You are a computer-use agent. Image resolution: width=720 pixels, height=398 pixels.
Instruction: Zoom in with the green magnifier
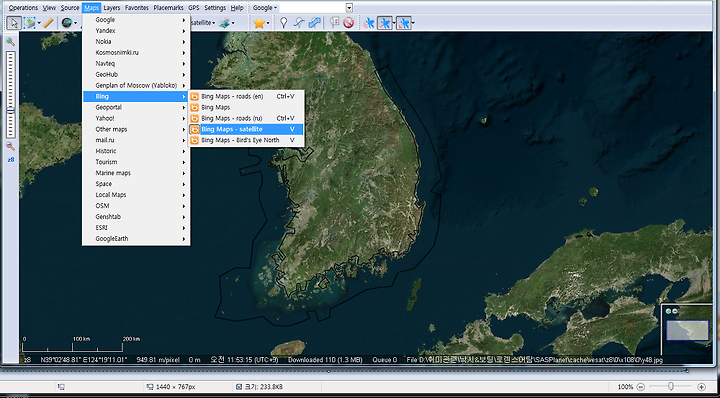coord(10,42)
